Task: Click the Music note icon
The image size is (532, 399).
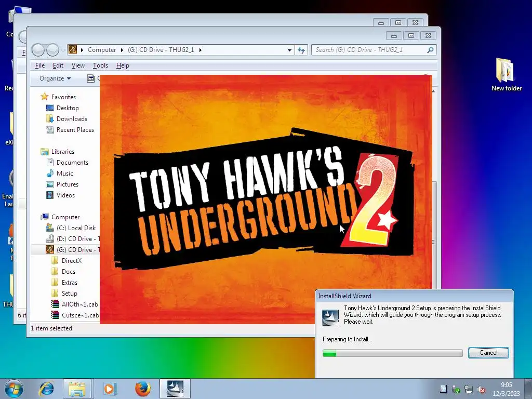Action: 50,173
